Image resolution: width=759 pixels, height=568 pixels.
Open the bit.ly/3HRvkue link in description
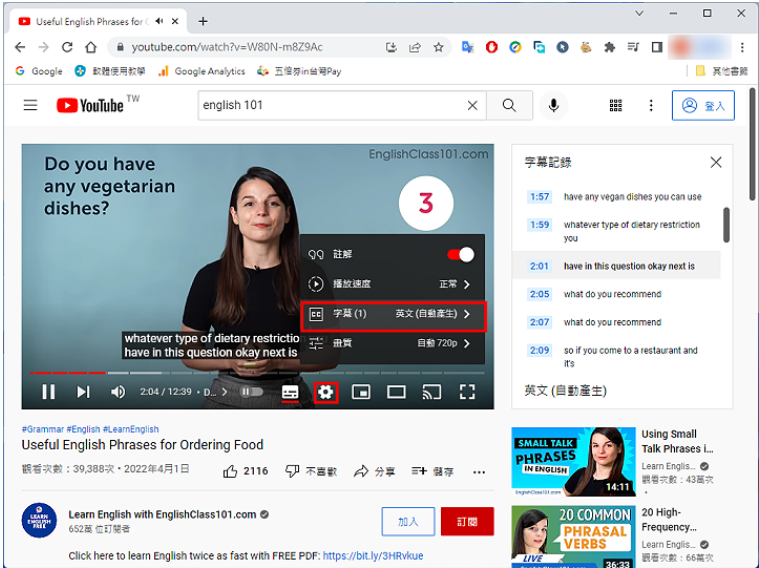click(x=373, y=555)
